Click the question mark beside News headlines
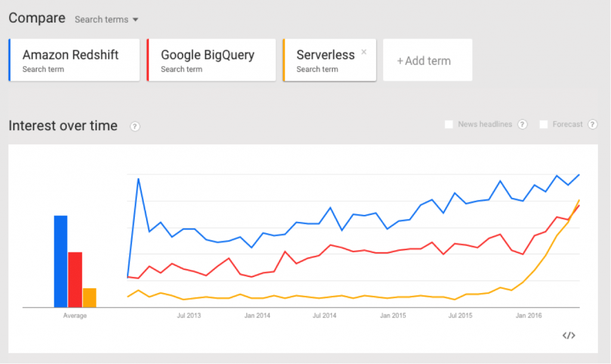 coord(522,124)
